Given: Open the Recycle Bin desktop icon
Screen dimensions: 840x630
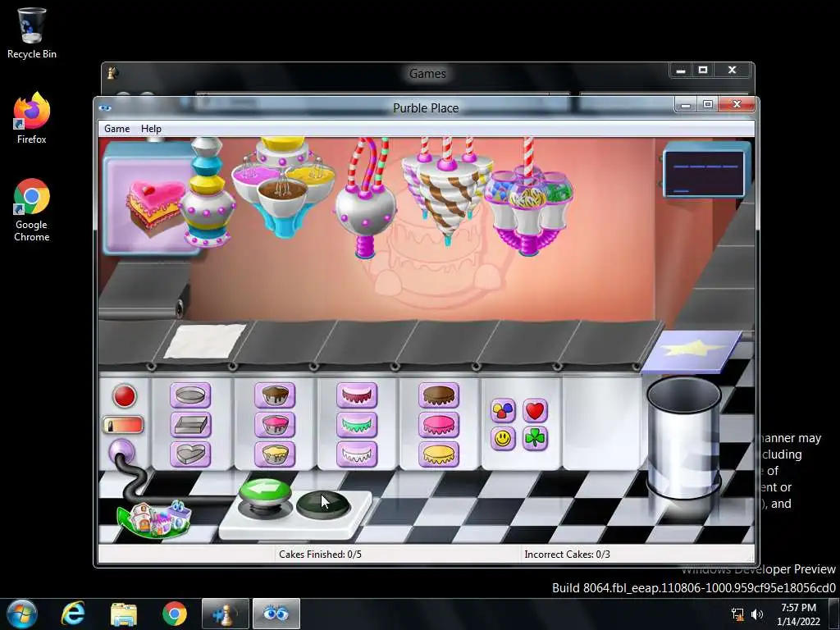Looking at the screenshot, I should [x=32, y=33].
